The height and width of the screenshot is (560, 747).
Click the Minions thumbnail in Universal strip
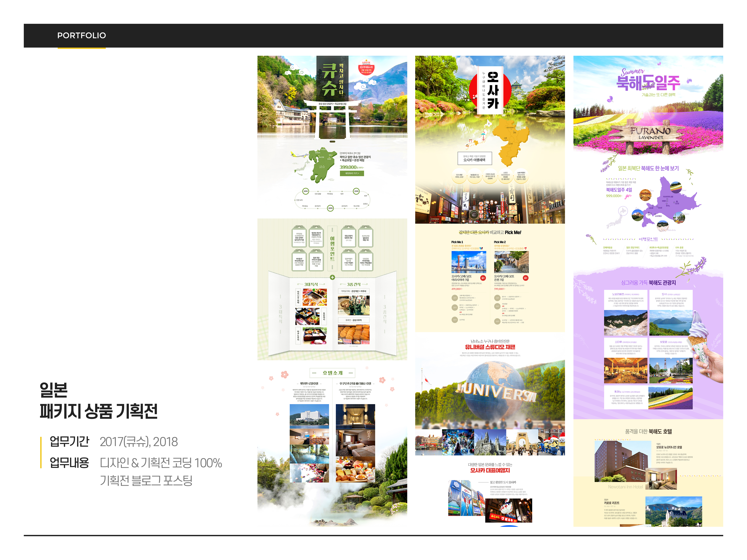point(551,443)
